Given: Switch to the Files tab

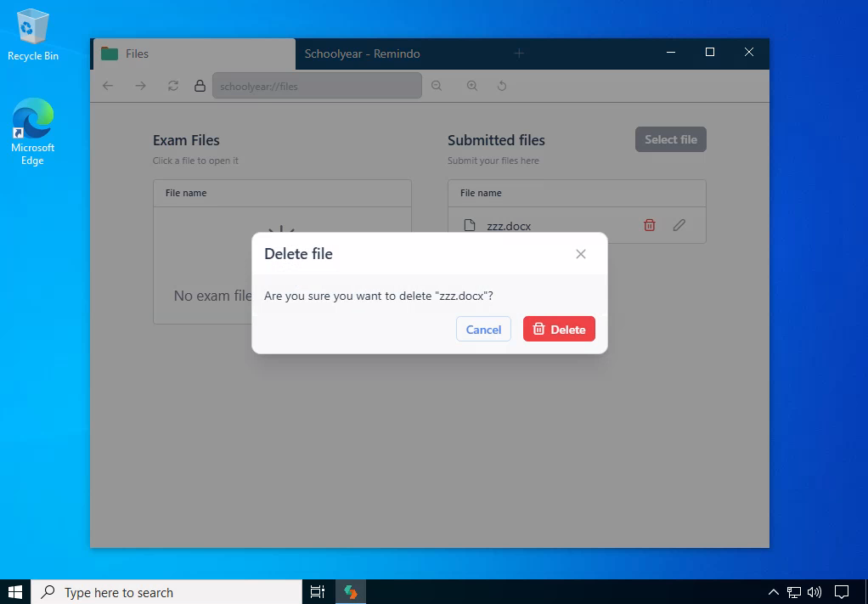Looking at the screenshot, I should (193, 54).
